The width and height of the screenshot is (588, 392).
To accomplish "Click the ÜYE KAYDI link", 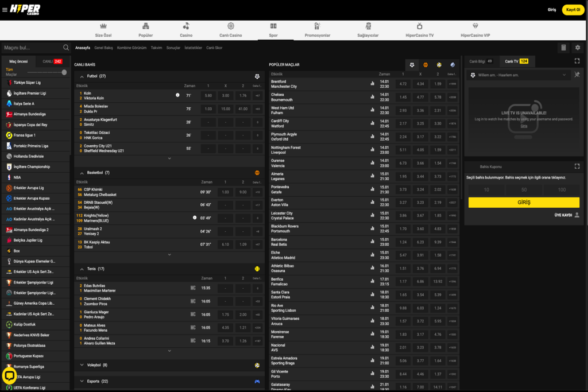I will (567, 215).
